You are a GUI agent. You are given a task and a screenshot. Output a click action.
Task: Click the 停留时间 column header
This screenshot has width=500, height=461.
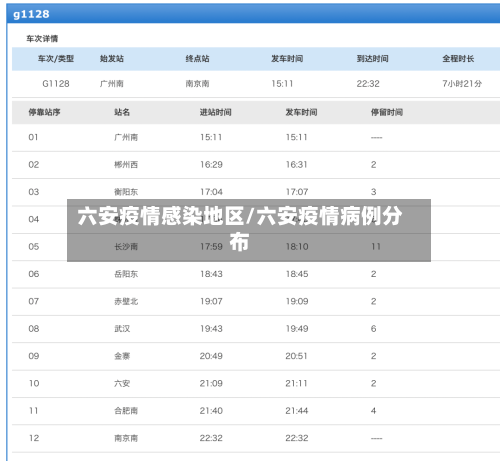tap(387, 112)
